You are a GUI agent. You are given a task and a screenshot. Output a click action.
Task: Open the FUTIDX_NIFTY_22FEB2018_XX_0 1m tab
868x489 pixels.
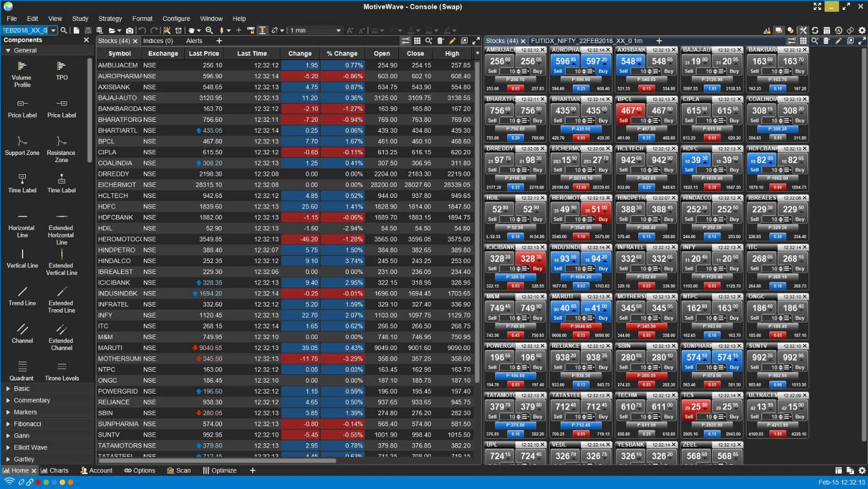click(587, 41)
